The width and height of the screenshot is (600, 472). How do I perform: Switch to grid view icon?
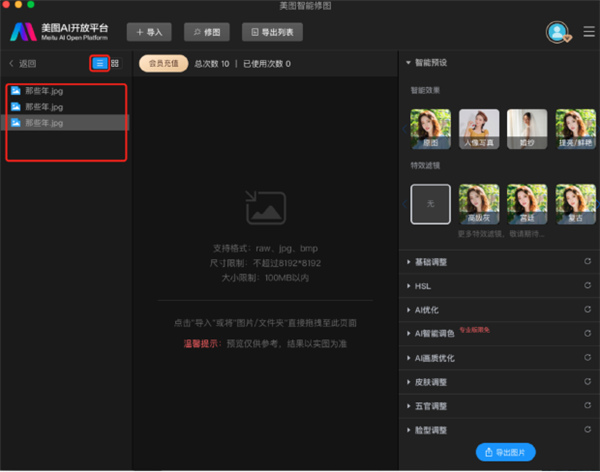(115, 63)
